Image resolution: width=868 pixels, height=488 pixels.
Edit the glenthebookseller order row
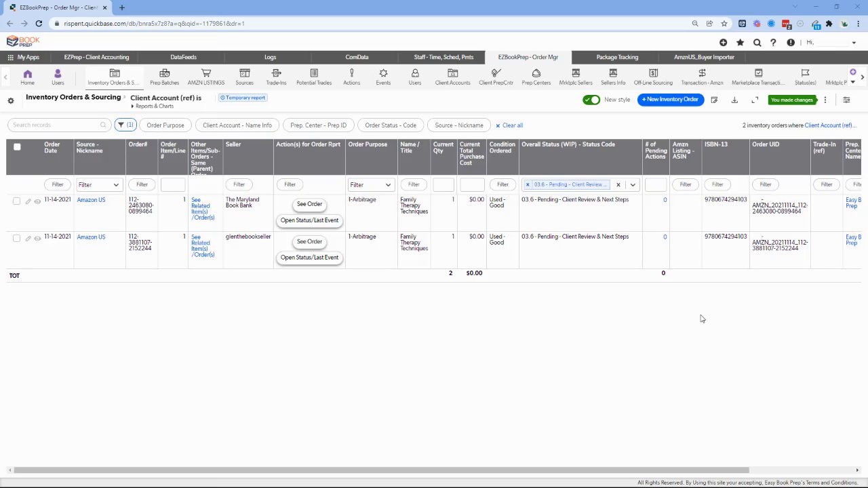point(28,238)
